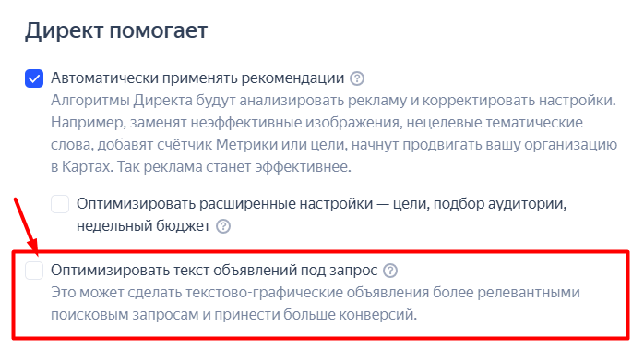Click the недельный бюджет text
This screenshot has width=644, height=350.
143,226
